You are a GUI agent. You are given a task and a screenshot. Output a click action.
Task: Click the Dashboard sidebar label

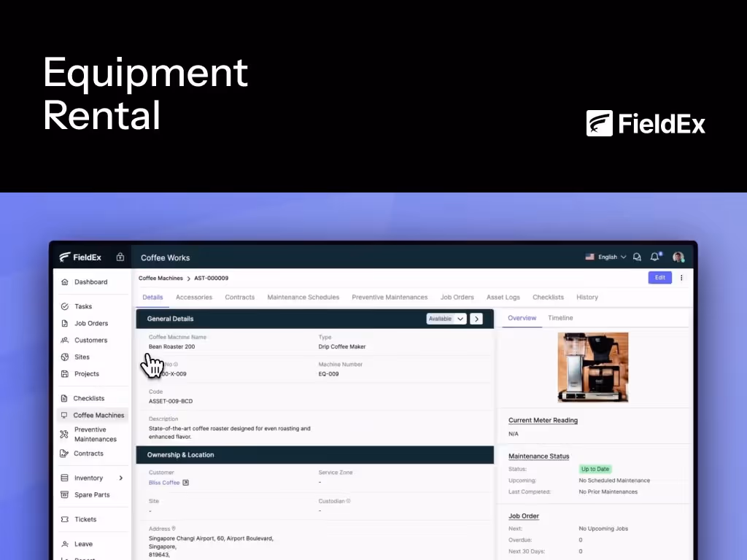click(90, 282)
